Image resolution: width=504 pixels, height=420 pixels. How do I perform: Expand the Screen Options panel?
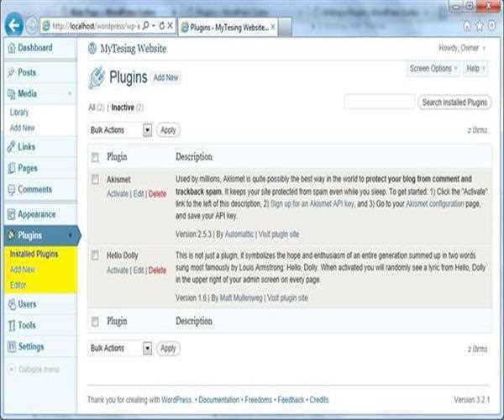click(433, 68)
